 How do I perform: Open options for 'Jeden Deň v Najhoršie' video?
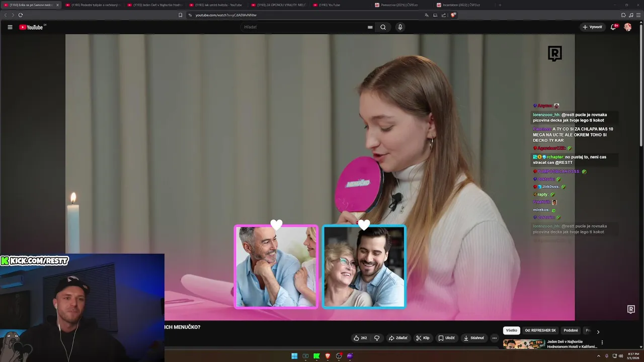tap(602, 342)
